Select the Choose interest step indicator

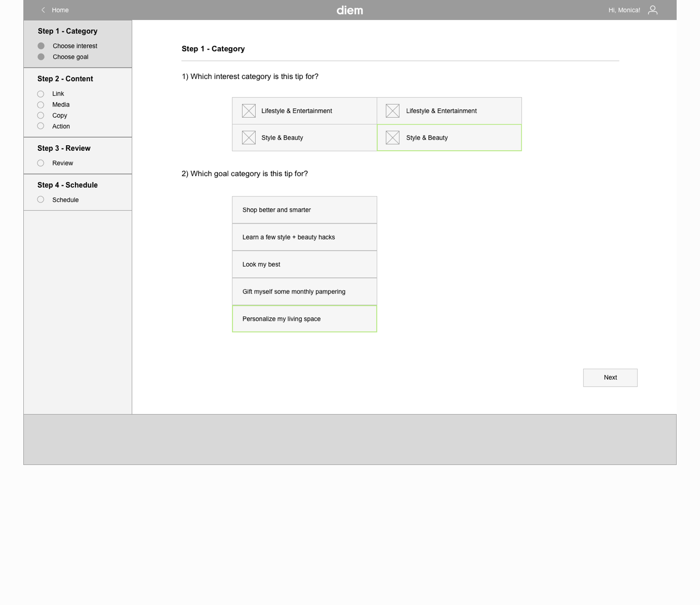click(x=41, y=46)
